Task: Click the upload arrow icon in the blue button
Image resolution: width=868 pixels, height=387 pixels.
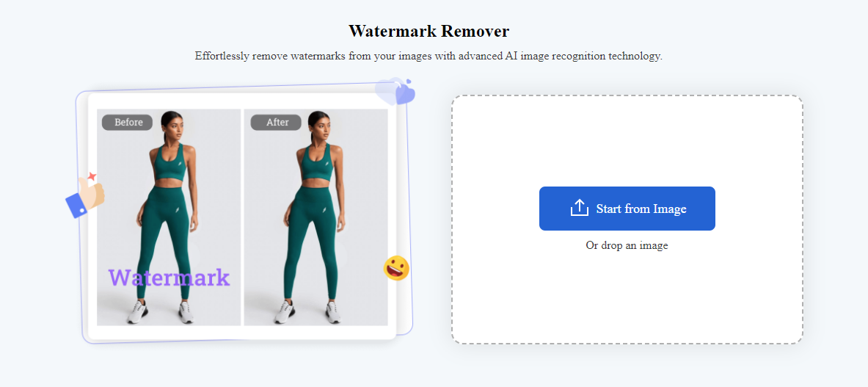Action: pyautogui.click(x=579, y=208)
